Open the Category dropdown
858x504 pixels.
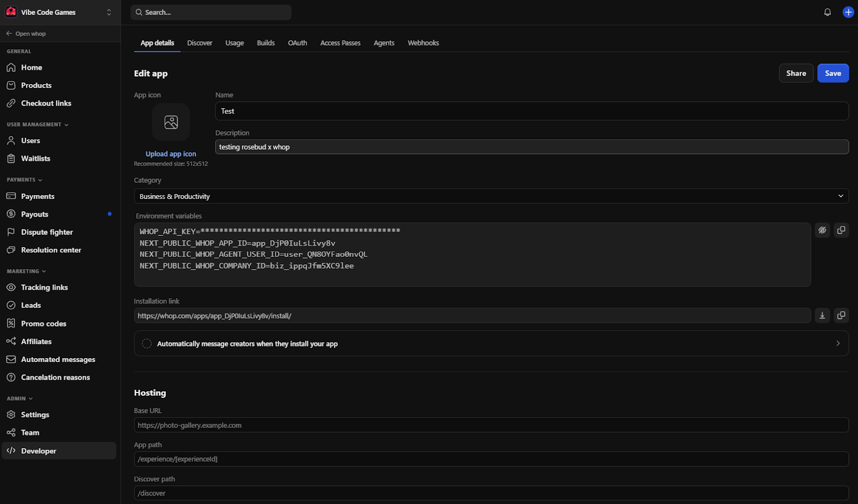click(491, 196)
